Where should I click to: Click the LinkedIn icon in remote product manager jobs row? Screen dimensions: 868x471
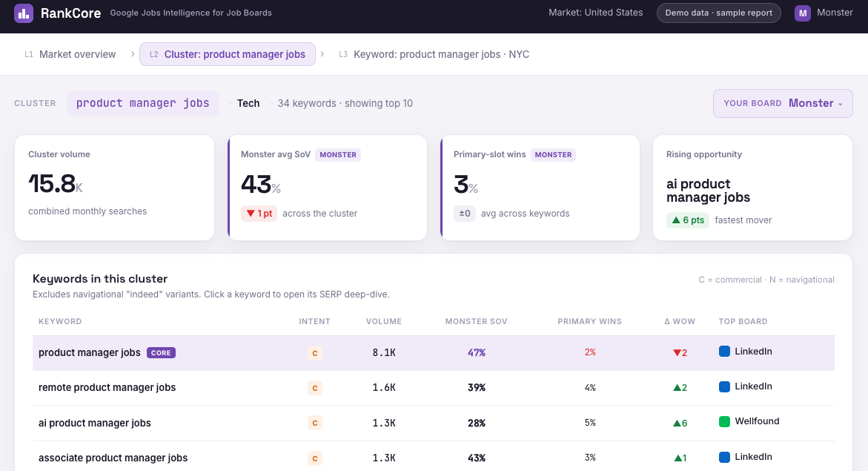(724, 386)
